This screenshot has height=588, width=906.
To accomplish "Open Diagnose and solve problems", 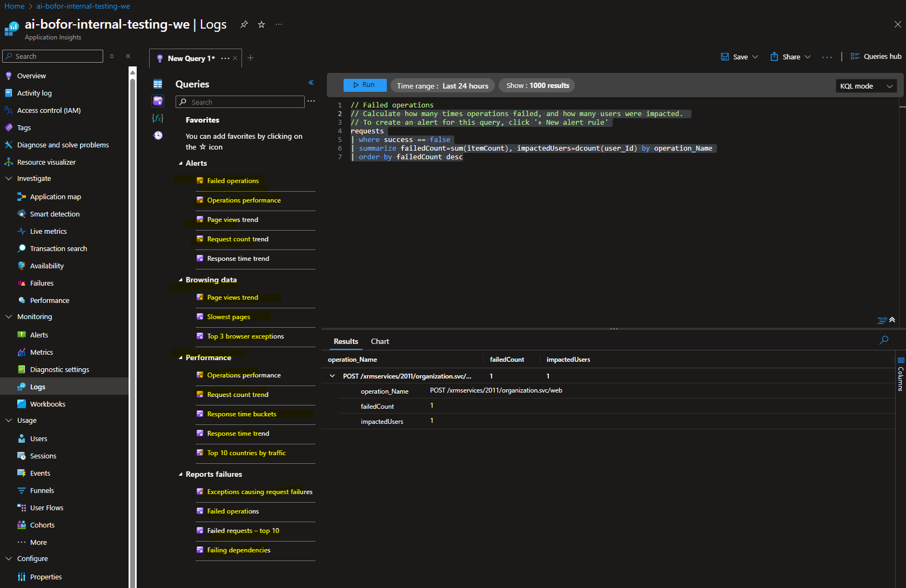I will pos(63,145).
